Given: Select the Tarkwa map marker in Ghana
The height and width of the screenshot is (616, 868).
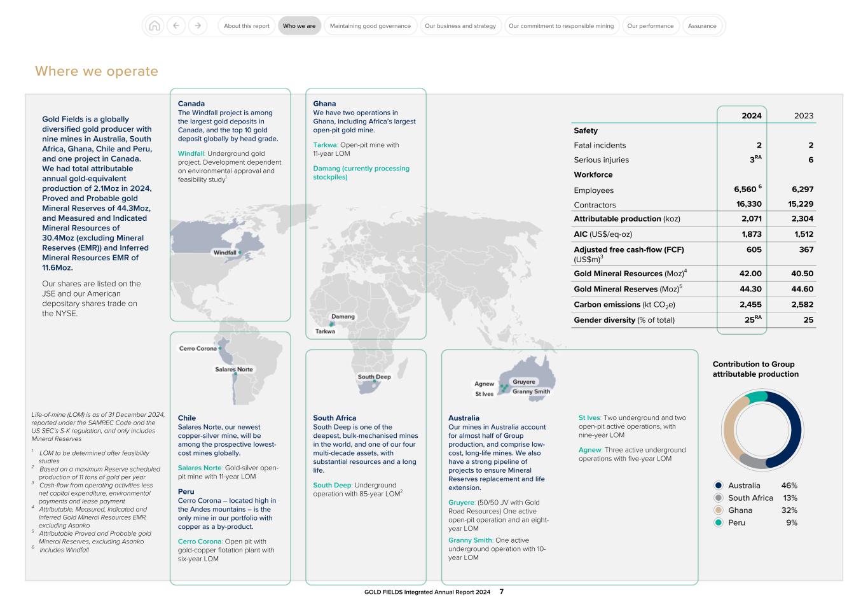Looking at the screenshot, I should 331,325.
